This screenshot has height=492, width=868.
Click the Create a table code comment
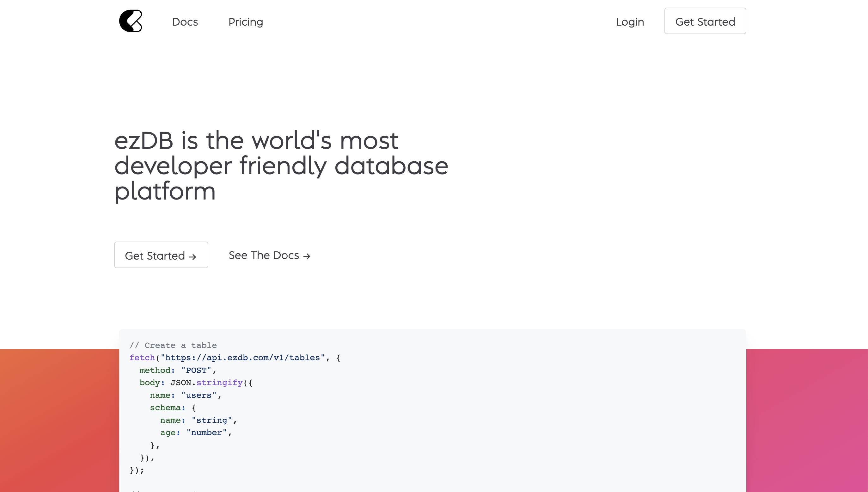173,345
